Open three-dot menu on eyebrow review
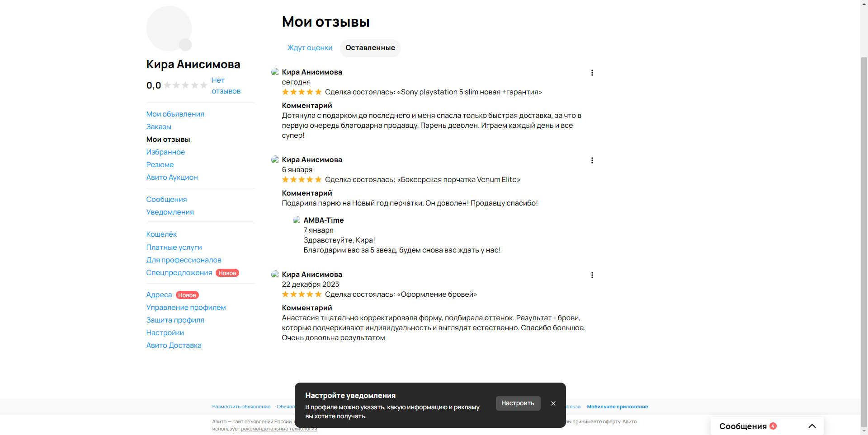868x435 pixels. pos(592,275)
